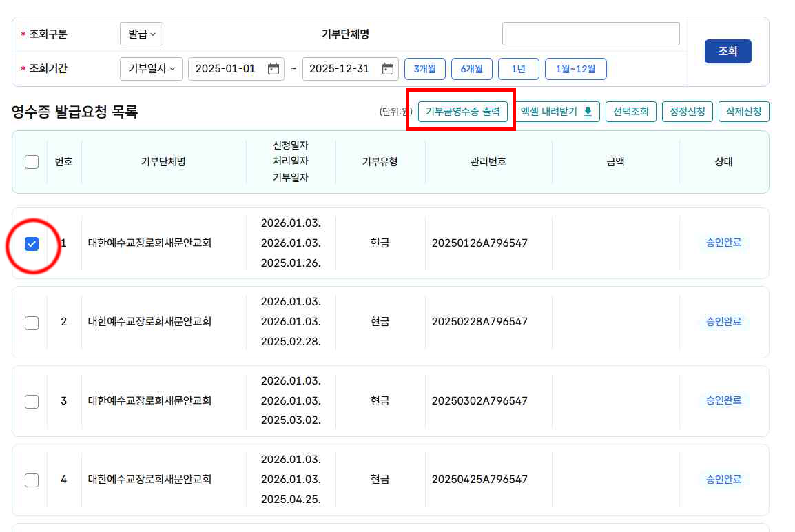Select the 1년 period shortcut

tap(519, 69)
